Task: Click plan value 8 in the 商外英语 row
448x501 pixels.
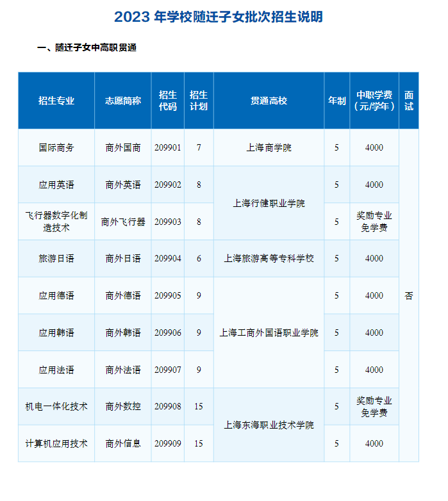Action: [199, 185]
